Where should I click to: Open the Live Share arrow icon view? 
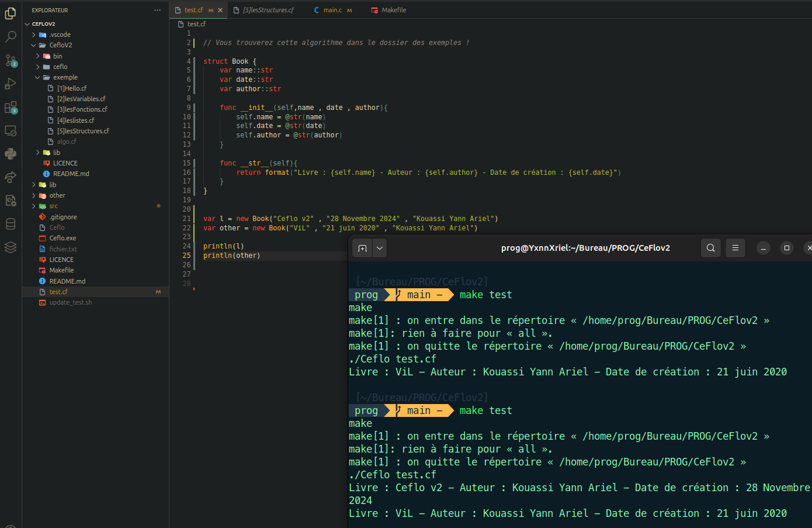[11, 177]
